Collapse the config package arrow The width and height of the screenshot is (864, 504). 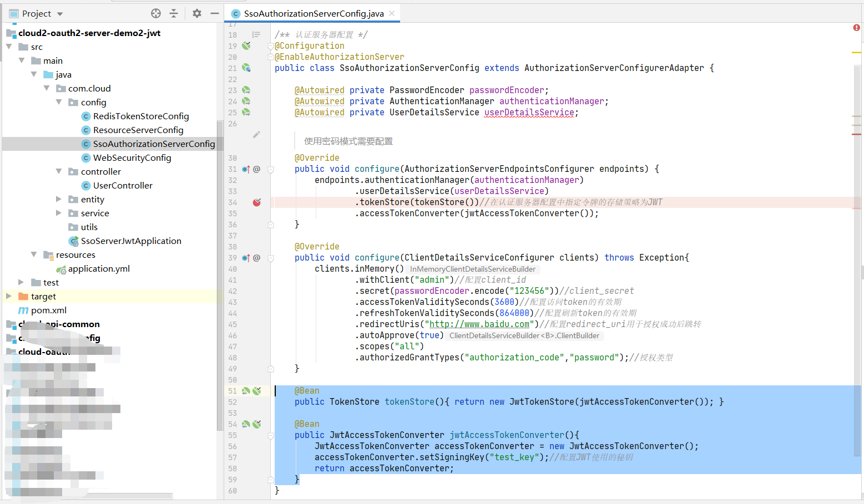pyautogui.click(x=59, y=102)
